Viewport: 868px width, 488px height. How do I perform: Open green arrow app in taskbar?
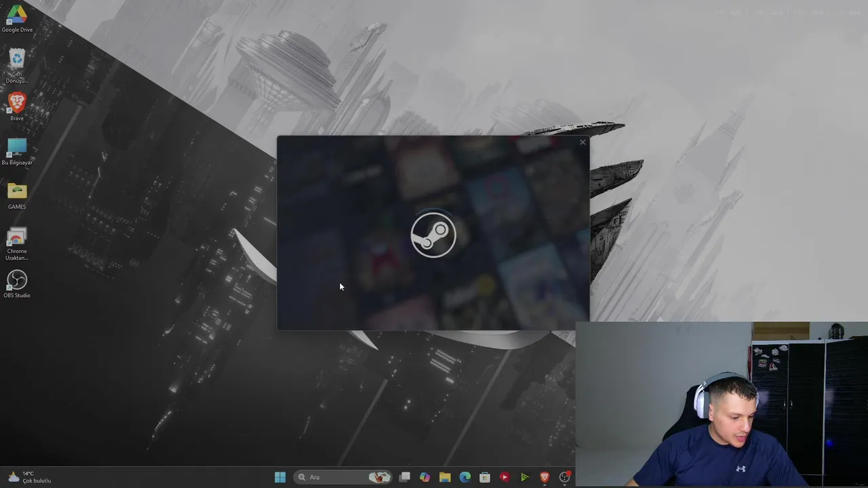524,477
